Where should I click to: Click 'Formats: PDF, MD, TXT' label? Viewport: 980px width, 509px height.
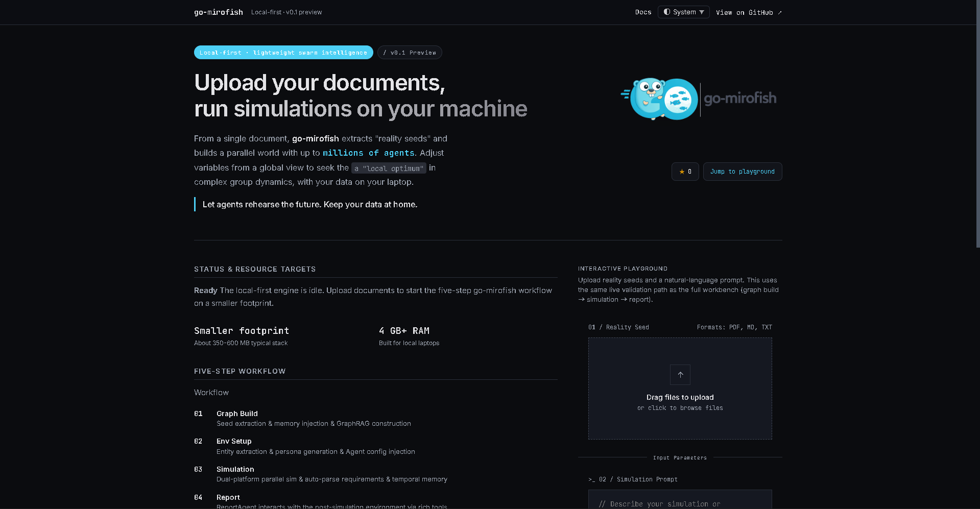point(734,327)
